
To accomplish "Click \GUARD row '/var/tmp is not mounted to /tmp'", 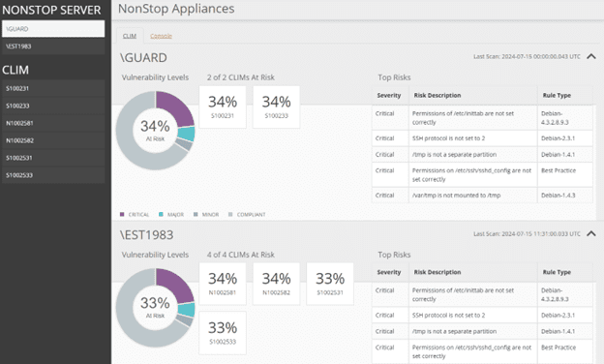I will click(x=482, y=196).
